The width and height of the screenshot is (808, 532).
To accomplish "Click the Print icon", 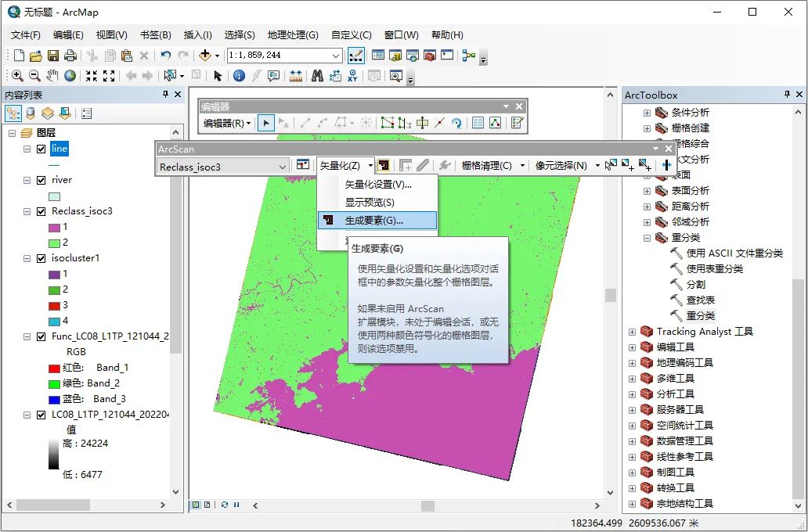I will tap(70, 55).
